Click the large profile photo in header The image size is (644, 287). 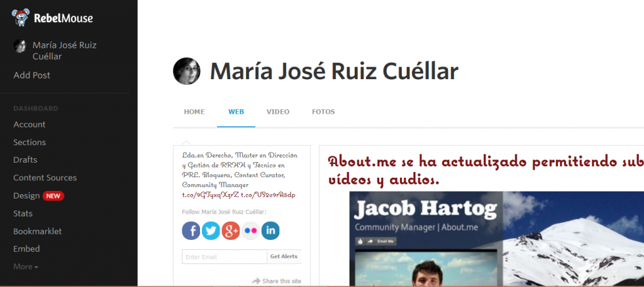click(x=187, y=71)
